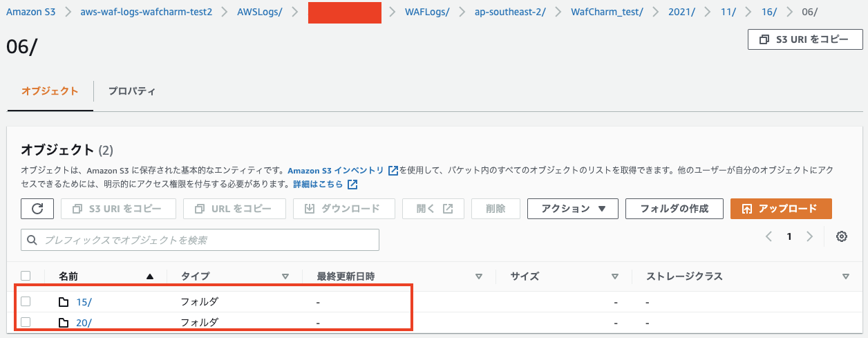Image resolution: width=868 pixels, height=338 pixels.
Task: Click the prefix object search field
Action: point(200,240)
